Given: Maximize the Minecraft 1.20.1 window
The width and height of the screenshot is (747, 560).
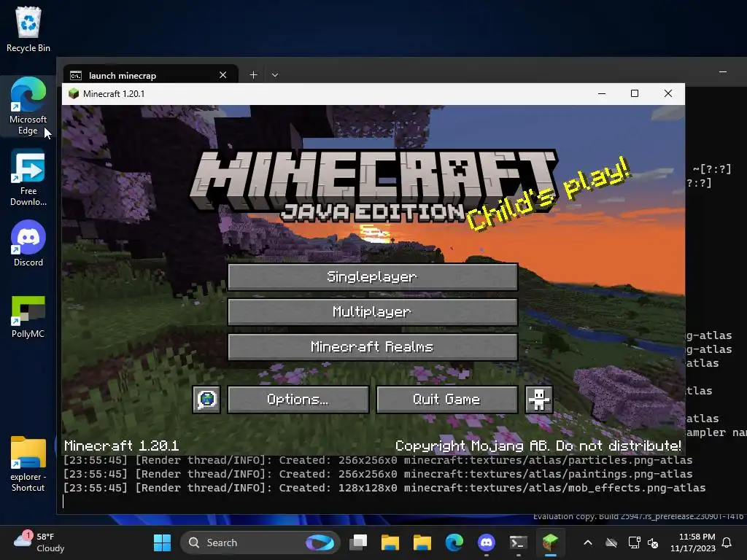Looking at the screenshot, I should (635, 94).
